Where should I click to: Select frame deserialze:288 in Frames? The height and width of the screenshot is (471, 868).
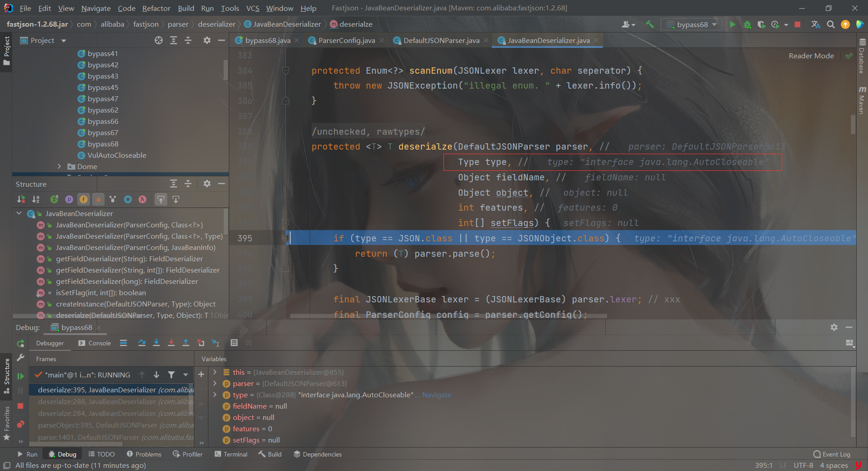[111, 401]
